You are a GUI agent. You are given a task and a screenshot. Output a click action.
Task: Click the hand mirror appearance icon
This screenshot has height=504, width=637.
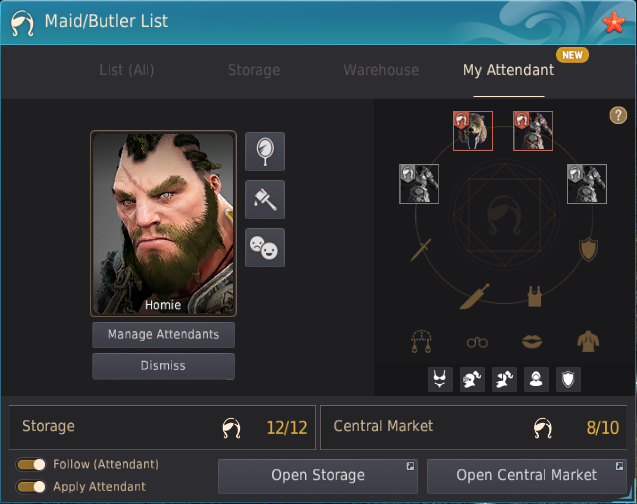(x=265, y=151)
